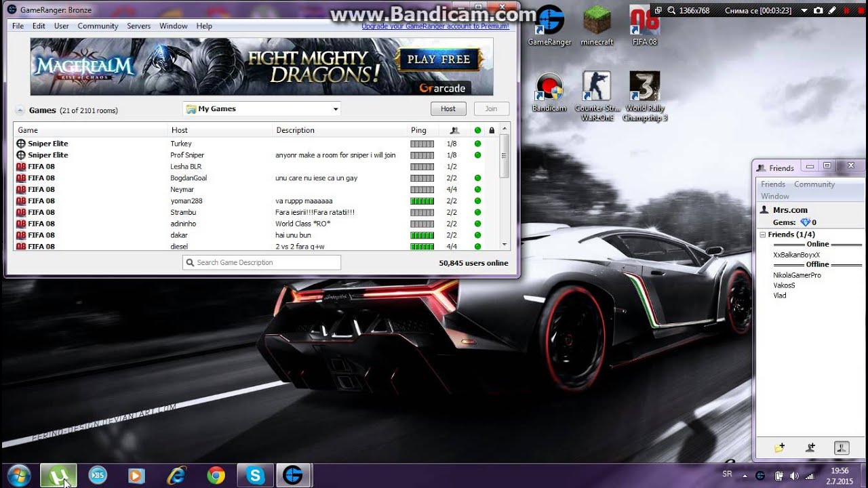Select offline friend Vlad
The image size is (868, 488).
pos(780,296)
